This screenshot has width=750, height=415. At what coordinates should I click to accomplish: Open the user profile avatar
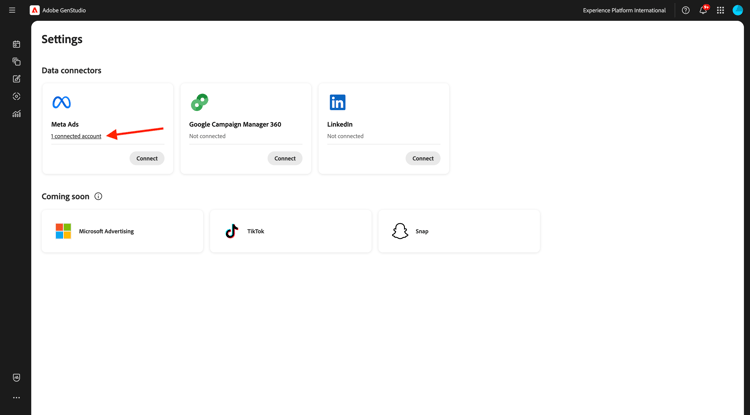click(738, 10)
